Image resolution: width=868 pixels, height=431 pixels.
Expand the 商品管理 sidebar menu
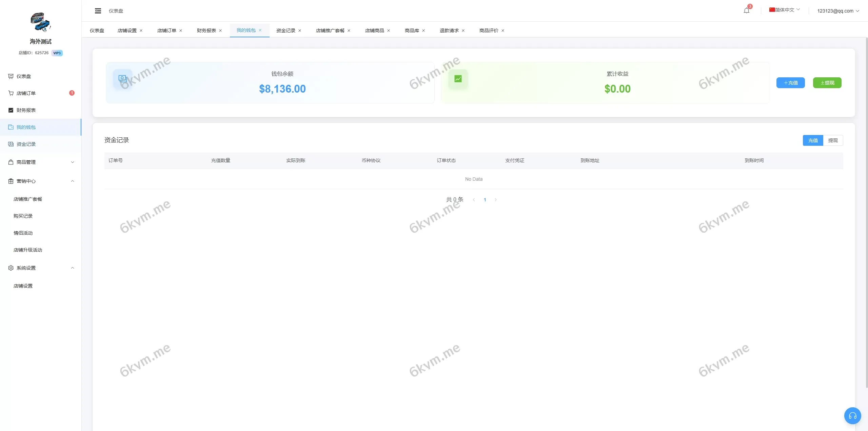coord(41,162)
